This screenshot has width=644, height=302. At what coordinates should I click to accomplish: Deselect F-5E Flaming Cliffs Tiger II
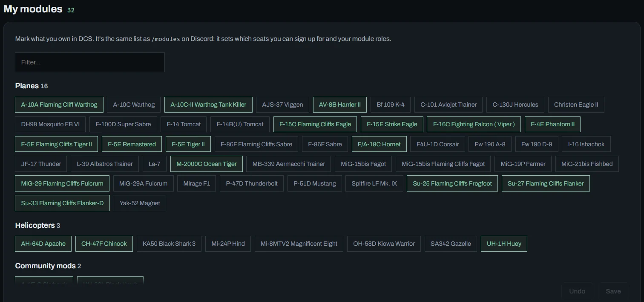pos(57,144)
